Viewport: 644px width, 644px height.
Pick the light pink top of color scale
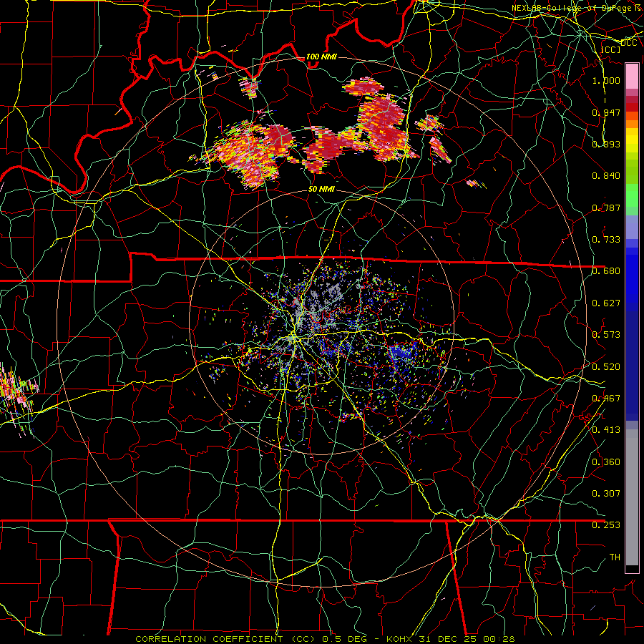click(632, 76)
